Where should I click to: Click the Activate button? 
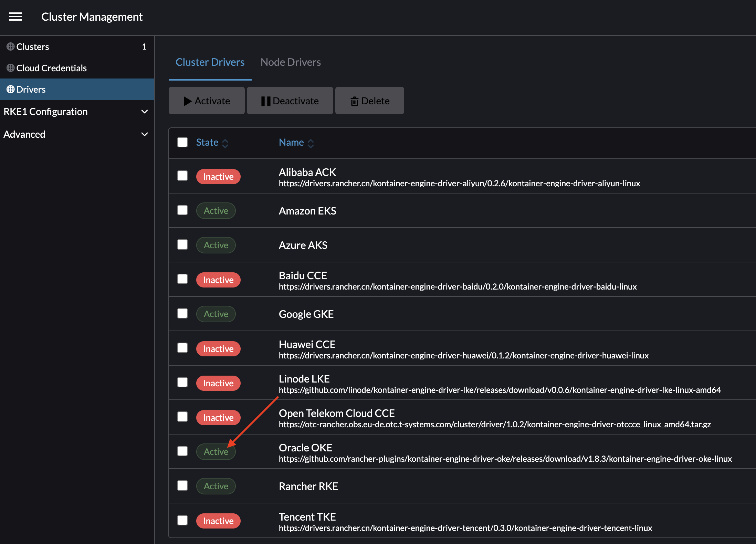[x=207, y=101]
